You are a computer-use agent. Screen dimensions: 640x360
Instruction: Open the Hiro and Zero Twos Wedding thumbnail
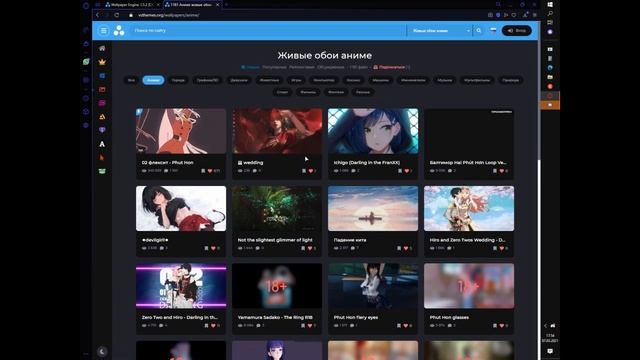click(469, 209)
